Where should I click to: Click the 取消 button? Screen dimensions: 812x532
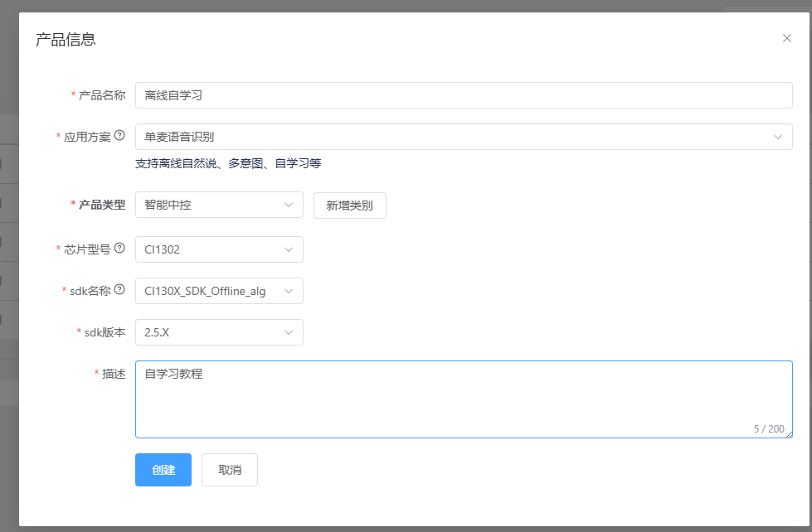230,470
